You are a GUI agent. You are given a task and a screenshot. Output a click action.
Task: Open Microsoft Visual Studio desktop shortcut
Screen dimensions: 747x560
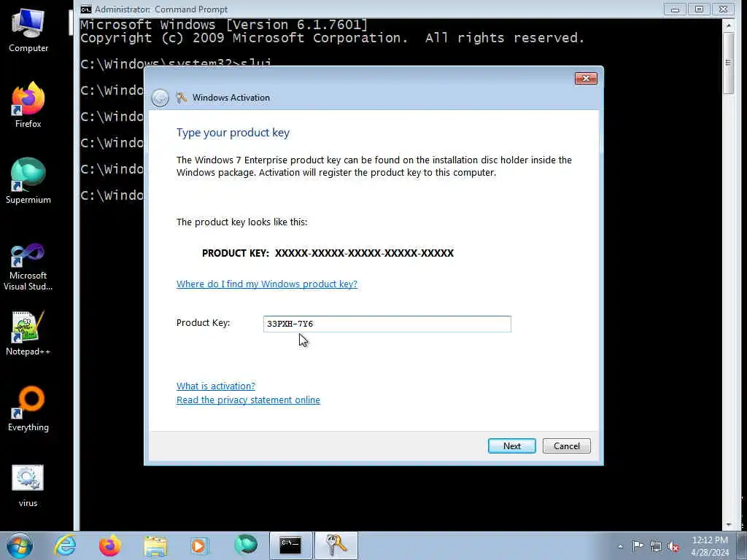coord(28,267)
